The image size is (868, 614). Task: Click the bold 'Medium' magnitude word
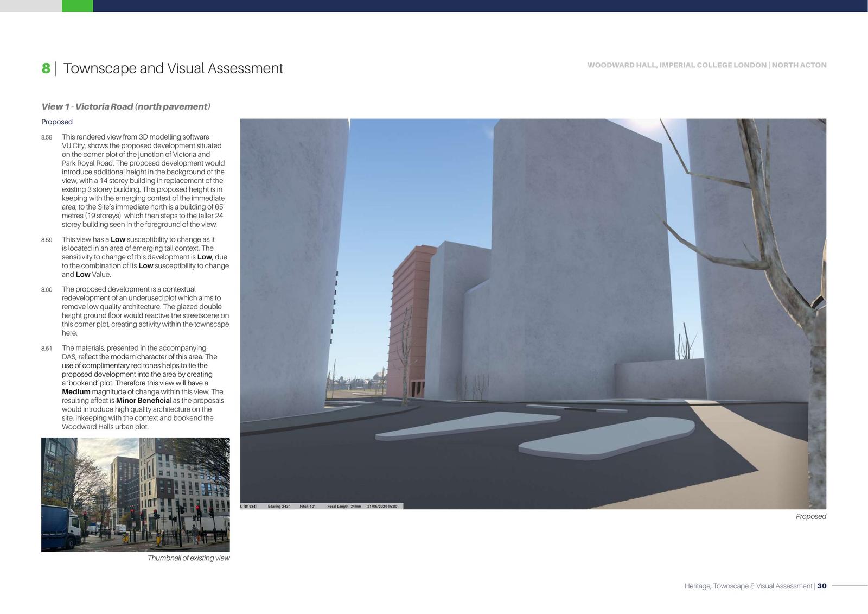(x=76, y=392)
